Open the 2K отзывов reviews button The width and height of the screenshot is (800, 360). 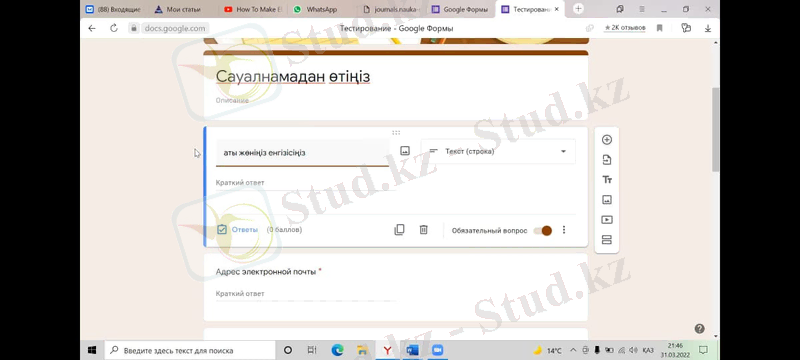625,28
